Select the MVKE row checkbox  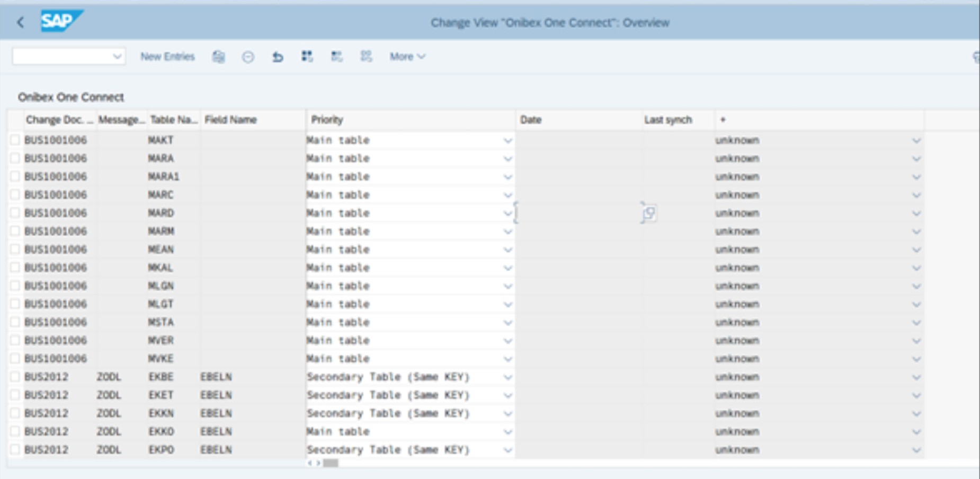[15, 358]
